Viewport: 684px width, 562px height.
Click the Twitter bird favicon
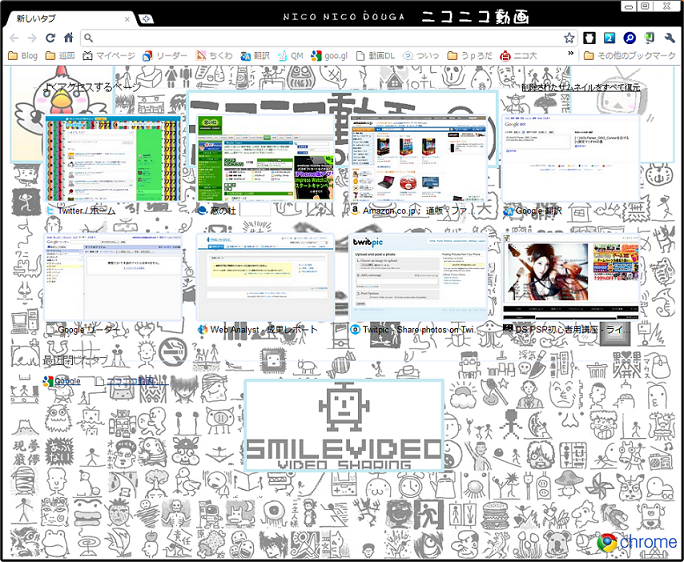[50, 211]
